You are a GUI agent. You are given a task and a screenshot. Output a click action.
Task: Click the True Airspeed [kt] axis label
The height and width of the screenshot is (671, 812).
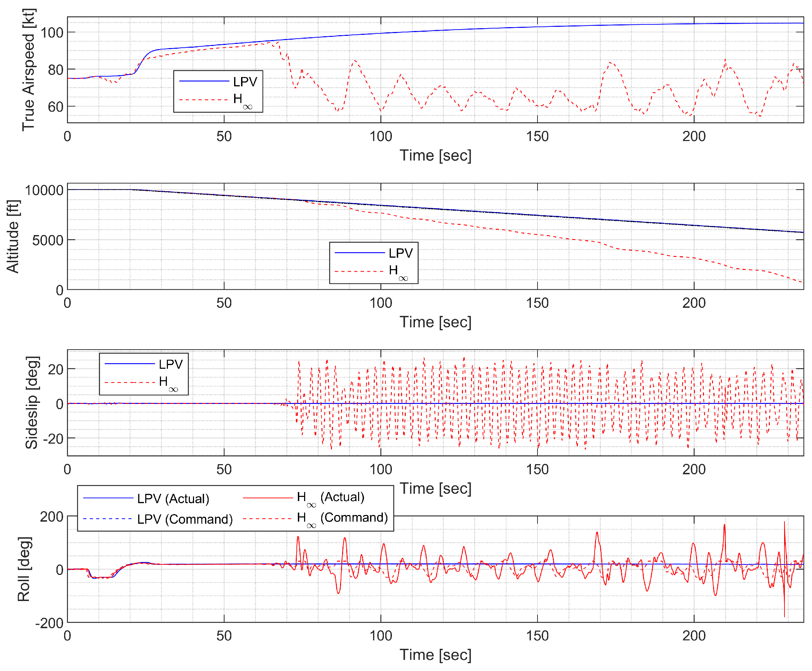pos(28,70)
